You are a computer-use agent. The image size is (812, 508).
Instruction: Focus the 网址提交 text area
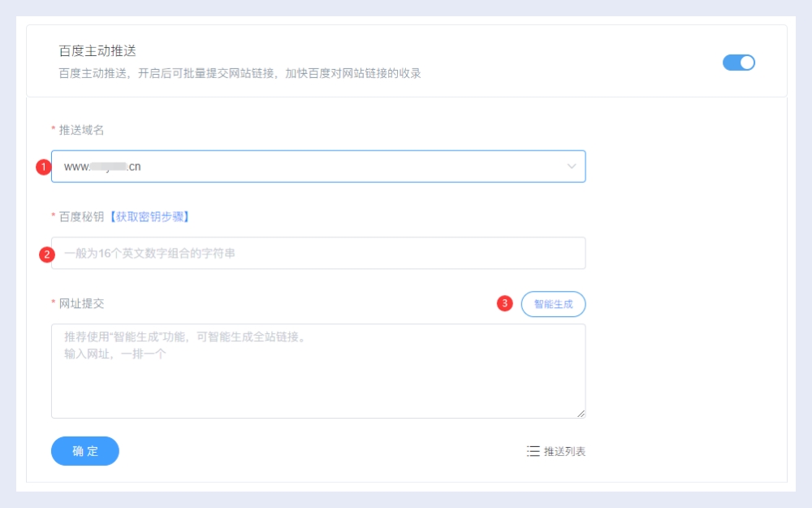[x=318, y=371]
